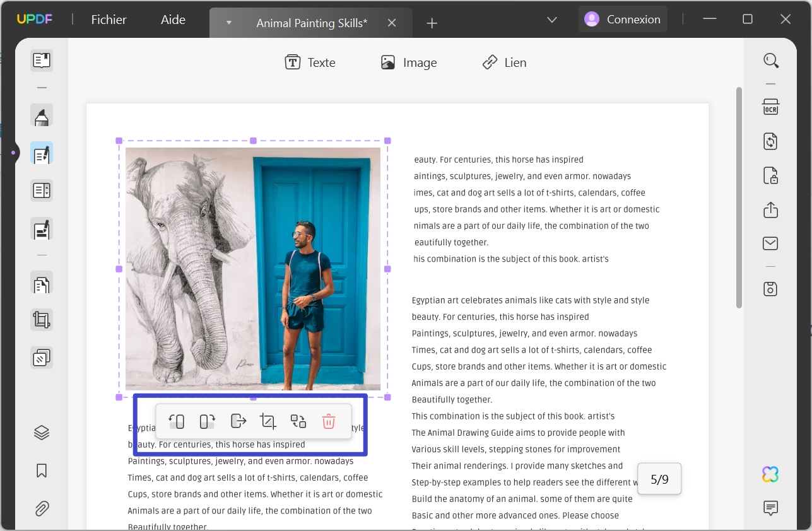This screenshot has width=812, height=531.
Task: Select the Comment highlighter tool
Action: pyautogui.click(x=42, y=117)
